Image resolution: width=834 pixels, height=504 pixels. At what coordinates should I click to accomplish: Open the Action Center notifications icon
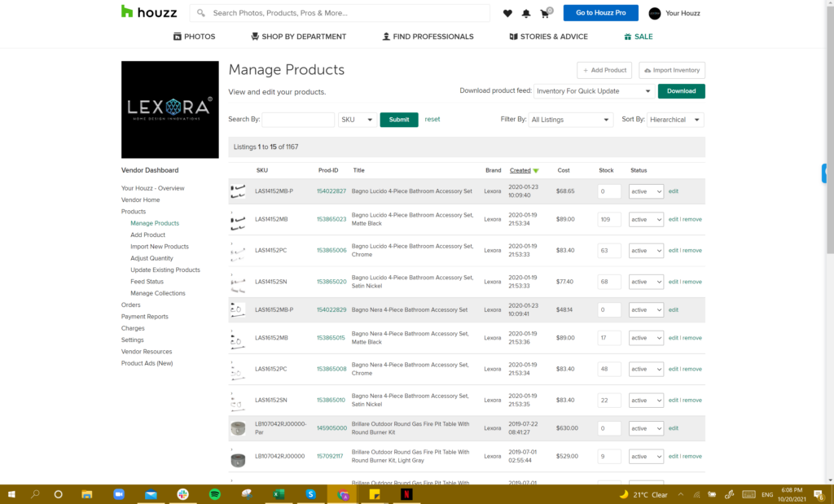tap(819, 495)
